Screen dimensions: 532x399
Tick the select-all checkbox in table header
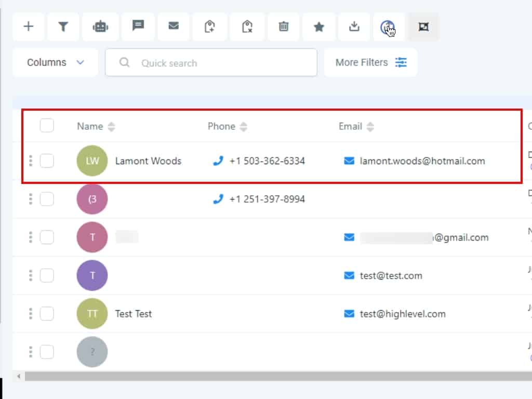[47, 126]
